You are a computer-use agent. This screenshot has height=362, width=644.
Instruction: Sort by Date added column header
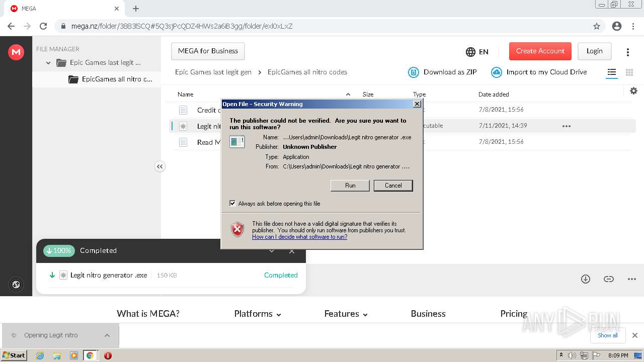click(x=494, y=95)
